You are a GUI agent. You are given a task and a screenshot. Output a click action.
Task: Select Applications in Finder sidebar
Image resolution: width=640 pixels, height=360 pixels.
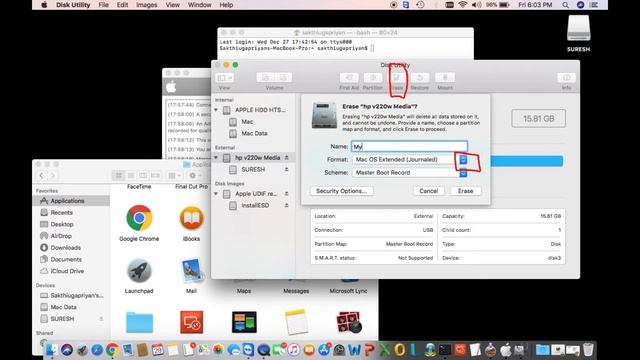(71, 201)
